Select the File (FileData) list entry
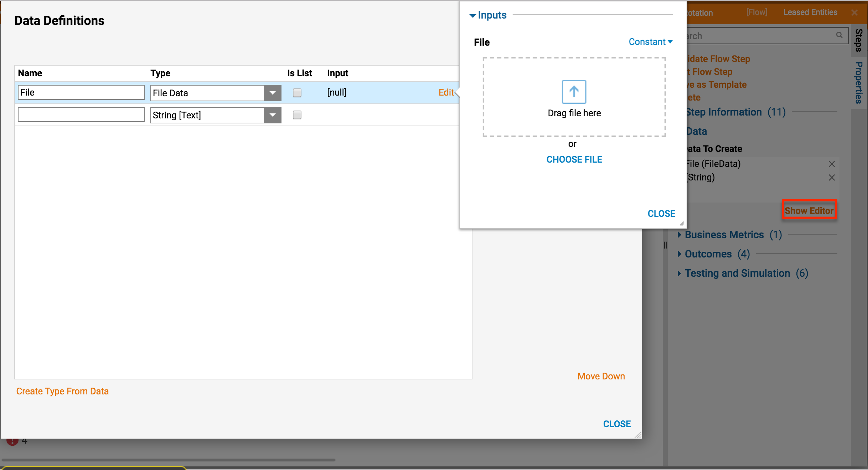Screen dimensions: 868x470 pos(713,164)
